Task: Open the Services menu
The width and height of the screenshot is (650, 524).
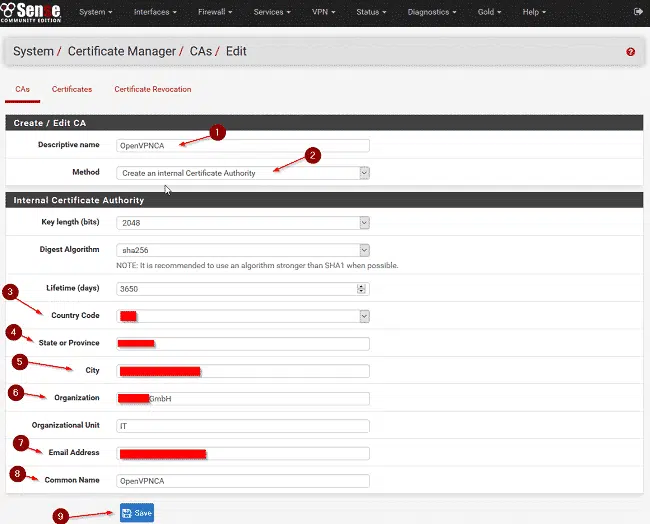Action: [272, 12]
